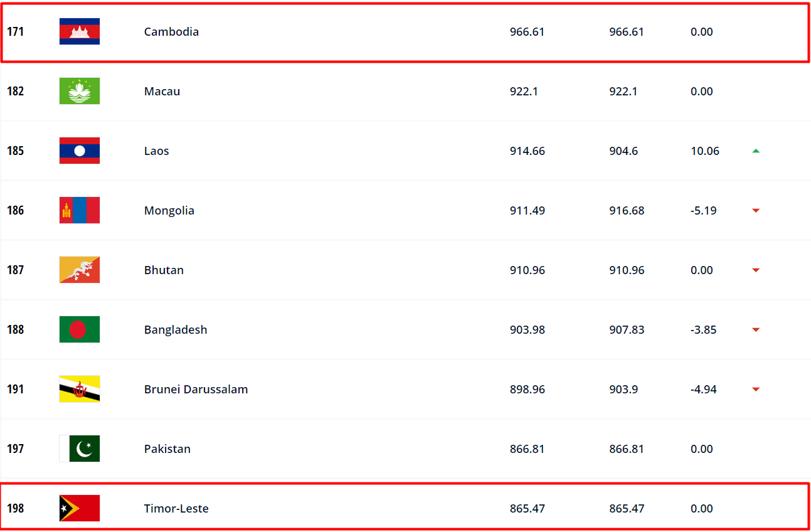Click Laos total points 914.66
The width and height of the screenshot is (811, 532).
pos(527,151)
